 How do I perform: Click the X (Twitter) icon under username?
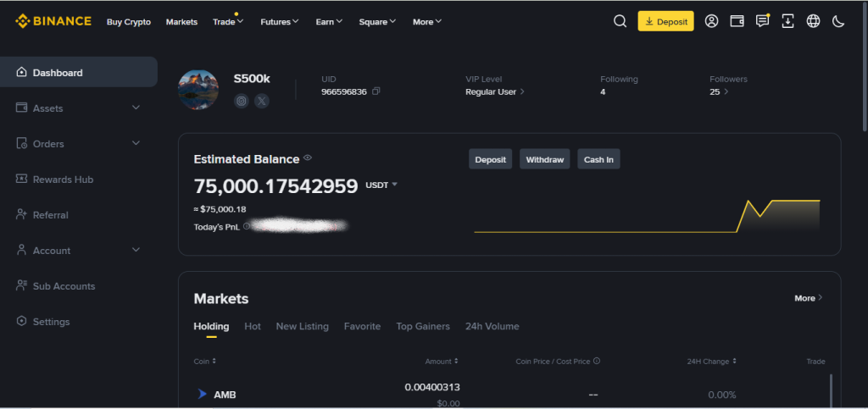click(262, 101)
